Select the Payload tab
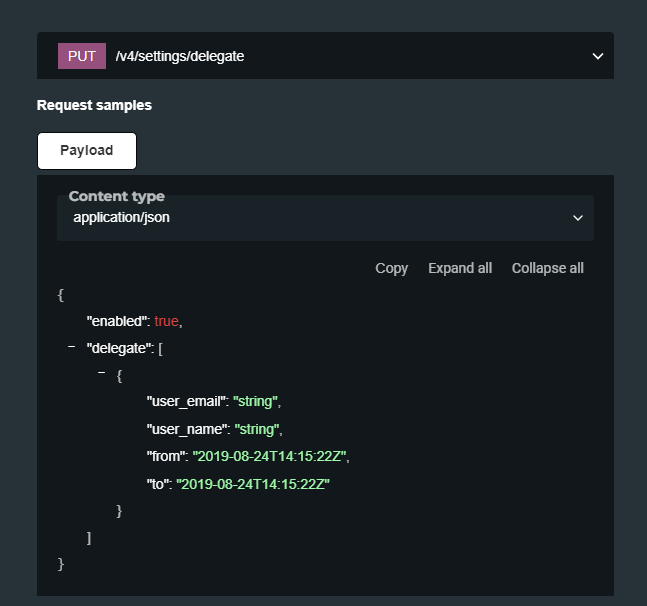647x606 pixels. coord(87,151)
